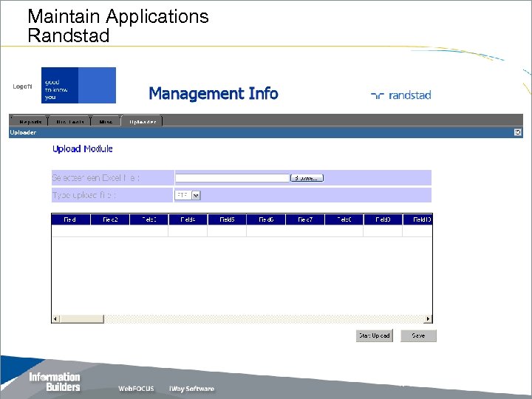Click the horizontal scrollbar left arrow
The width and height of the screenshot is (532, 399).
(55, 318)
